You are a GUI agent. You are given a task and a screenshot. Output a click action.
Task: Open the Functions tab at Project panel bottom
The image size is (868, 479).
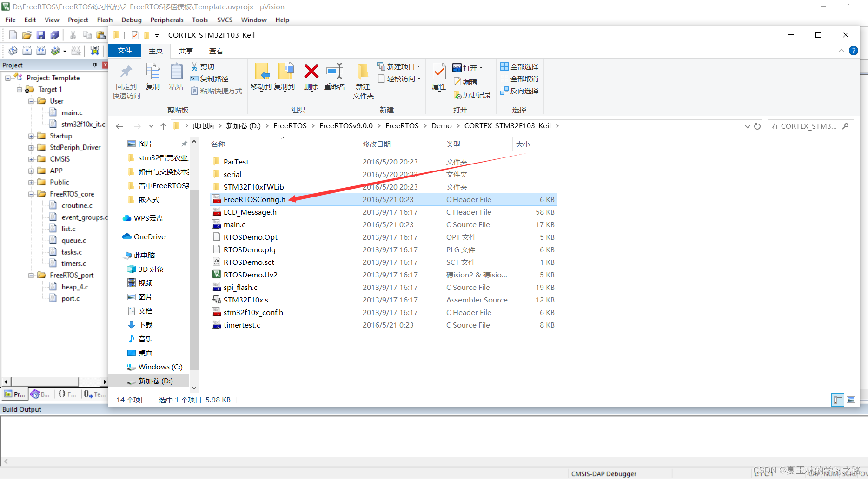point(67,394)
